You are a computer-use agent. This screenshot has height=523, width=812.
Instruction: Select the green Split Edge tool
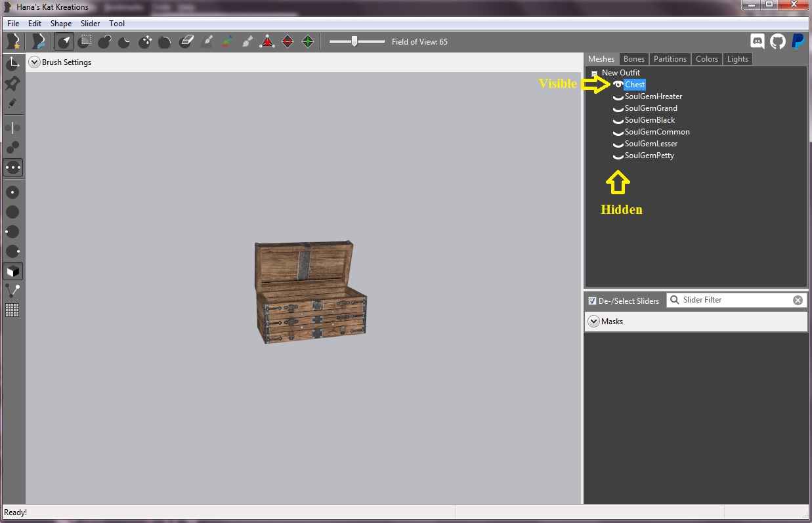(x=308, y=41)
